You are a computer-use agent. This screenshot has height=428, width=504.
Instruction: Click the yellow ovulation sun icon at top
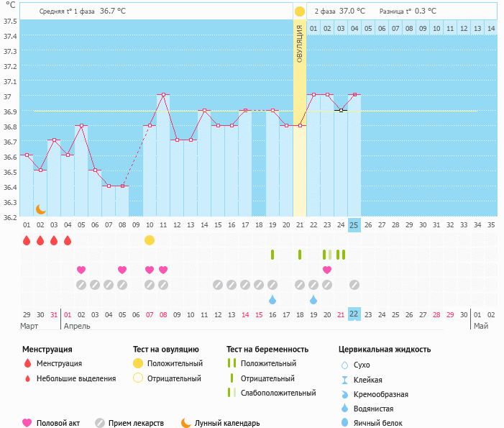[299, 12]
